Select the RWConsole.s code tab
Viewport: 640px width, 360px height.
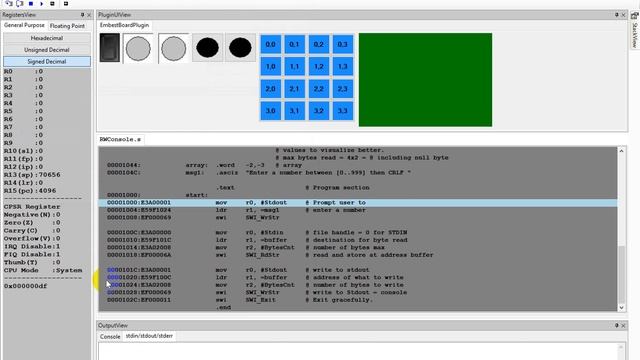click(x=120, y=139)
